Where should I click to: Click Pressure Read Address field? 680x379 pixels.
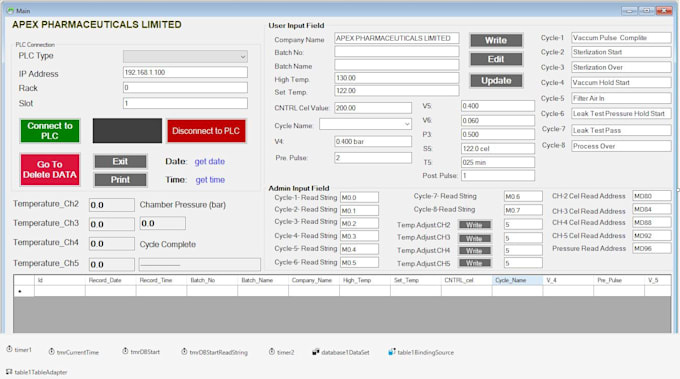point(652,248)
